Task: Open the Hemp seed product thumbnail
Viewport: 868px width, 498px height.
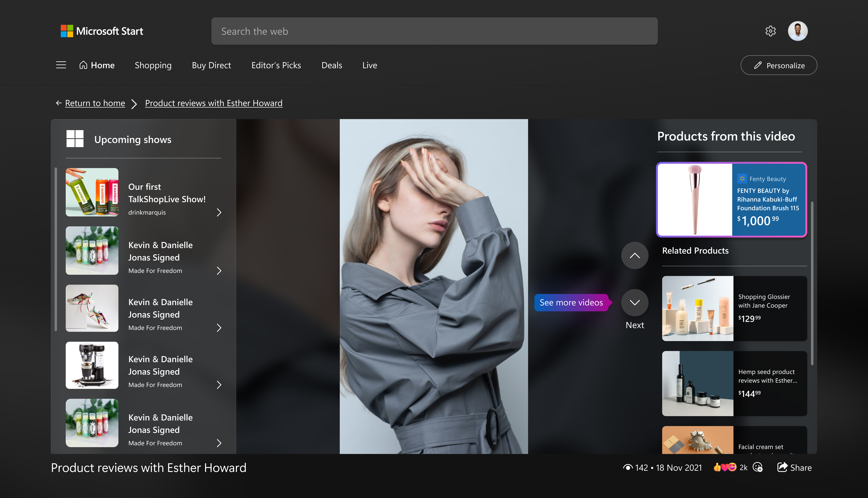Action: click(x=698, y=383)
